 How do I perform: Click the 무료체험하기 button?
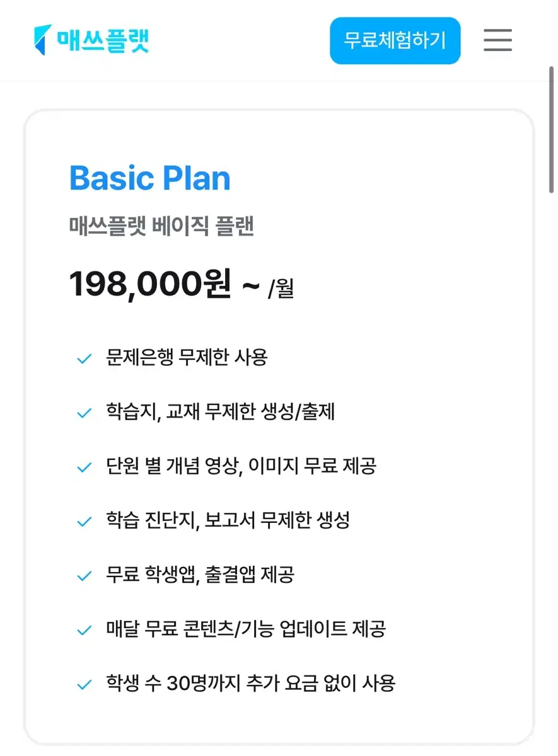395,41
